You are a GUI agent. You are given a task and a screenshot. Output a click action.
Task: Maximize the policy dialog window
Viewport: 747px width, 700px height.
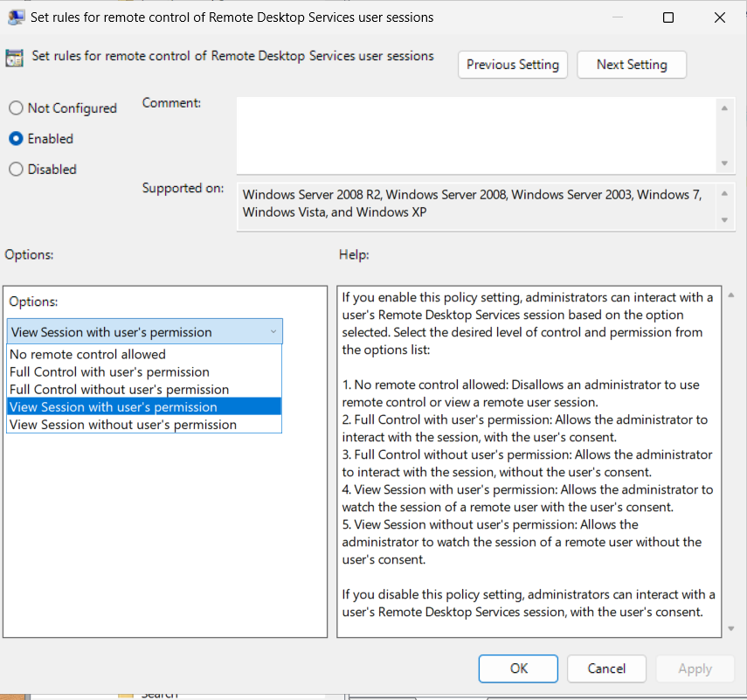(x=668, y=17)
